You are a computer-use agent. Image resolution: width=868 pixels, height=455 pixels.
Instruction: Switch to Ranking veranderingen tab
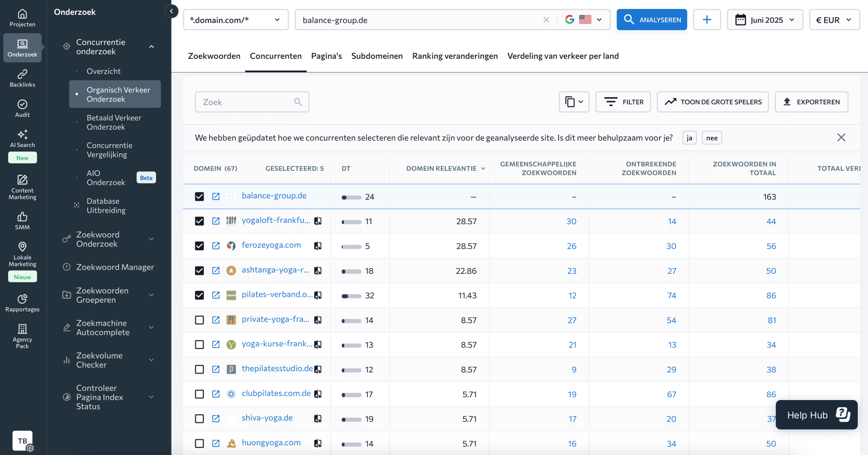pos(455,56)
